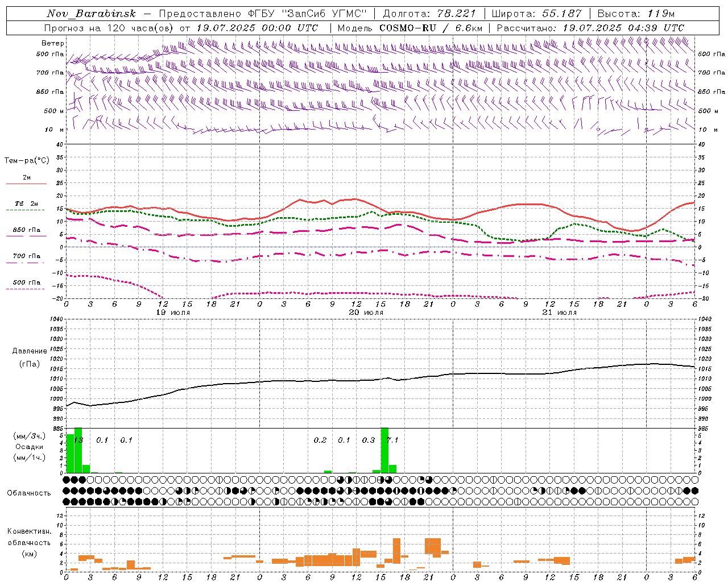Click the 'Облачность' cloud cover label
This screenshot has width=728, height=582.
(29, 493)
